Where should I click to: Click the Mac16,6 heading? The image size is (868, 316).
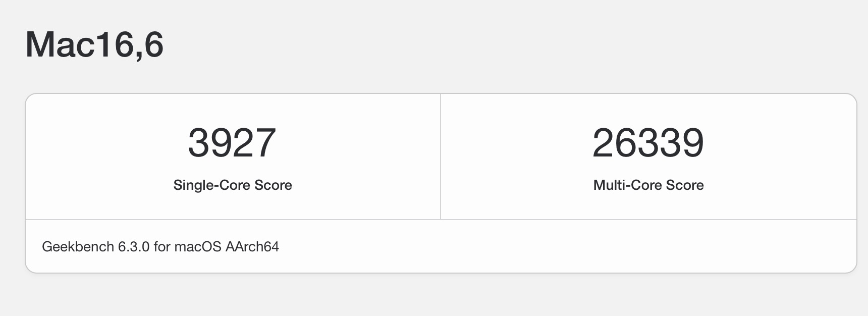[94, 45]
